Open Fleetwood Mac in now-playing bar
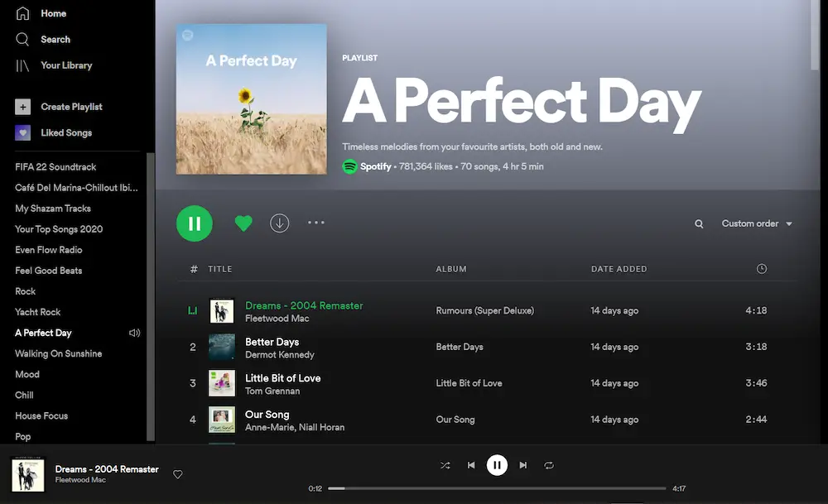 point(80,480)
